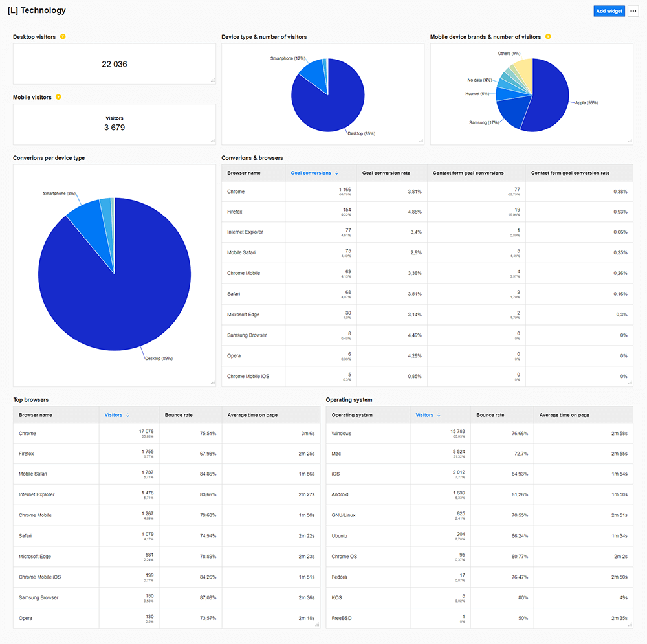Click resize handle of Top browsers table
This screenshot has width=647, height=644.
click(317, 625)
